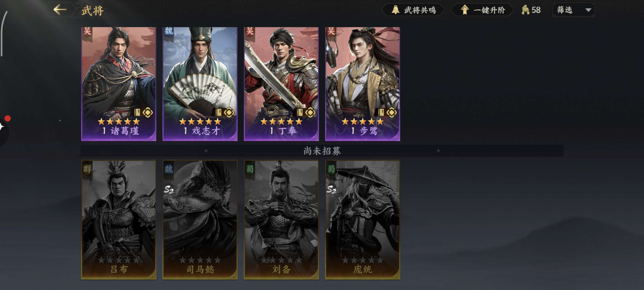This screenshot has height=290, width=644.
Task: Click the diamond badge icon on 诸葛瑾 card
Action: 148,113
